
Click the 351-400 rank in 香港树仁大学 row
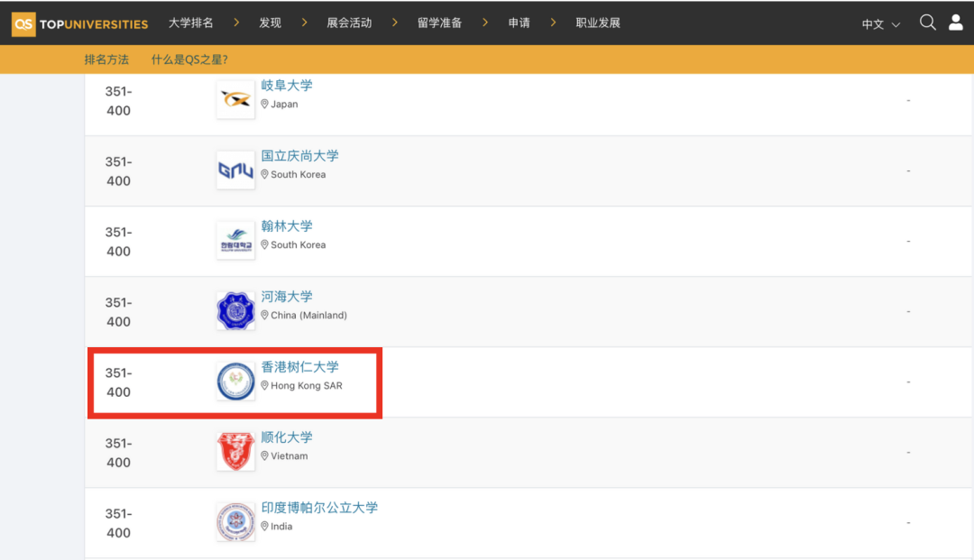(118, 382)
